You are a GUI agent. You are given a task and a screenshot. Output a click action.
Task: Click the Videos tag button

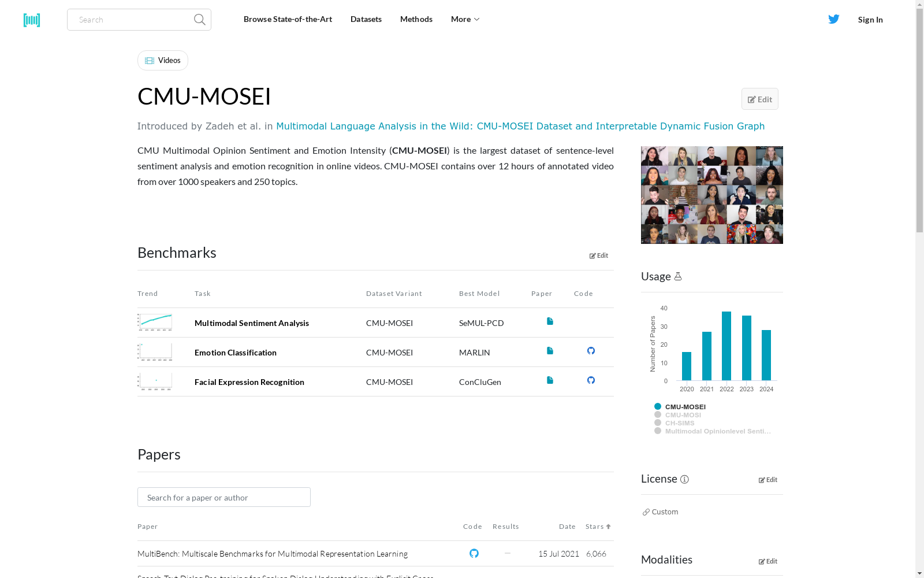[163, 60]
